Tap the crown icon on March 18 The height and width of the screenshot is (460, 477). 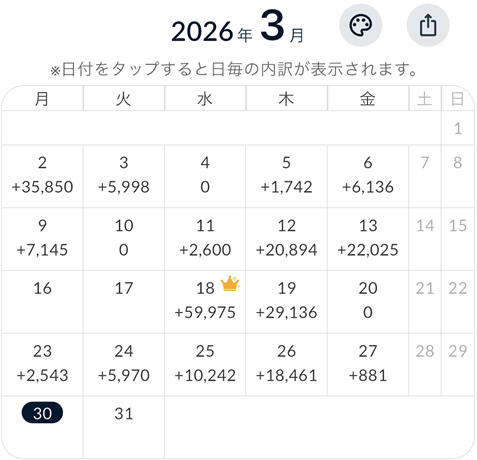(x=230, y=284)
